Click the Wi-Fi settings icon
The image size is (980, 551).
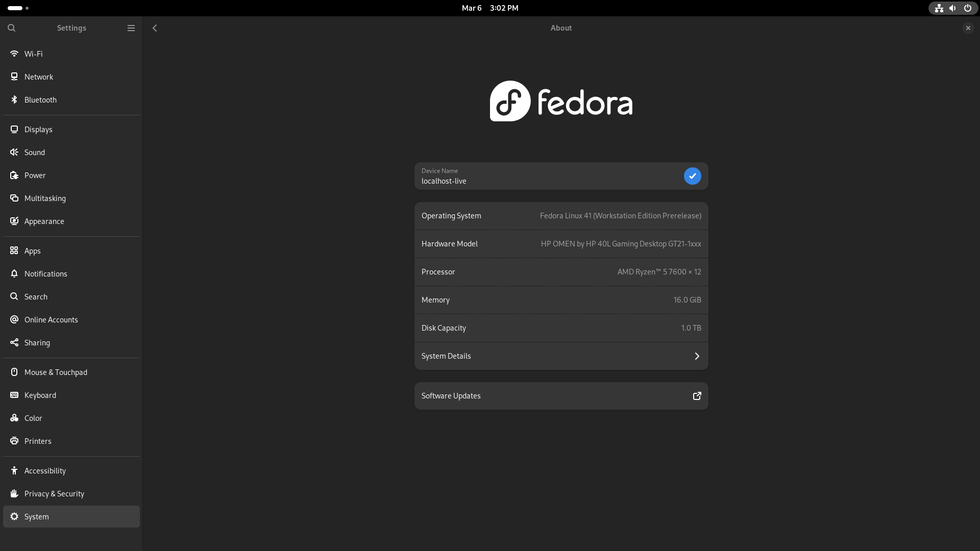(x=14, y=53)
